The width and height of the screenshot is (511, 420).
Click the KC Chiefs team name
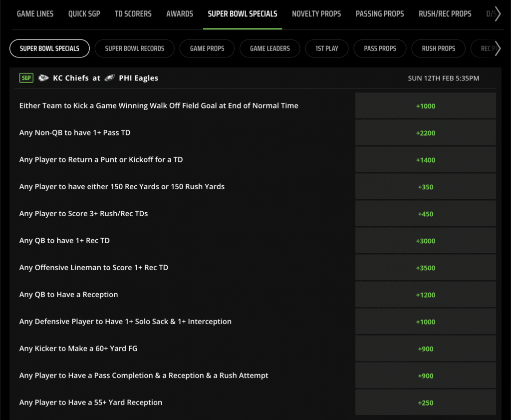point(71,78)
